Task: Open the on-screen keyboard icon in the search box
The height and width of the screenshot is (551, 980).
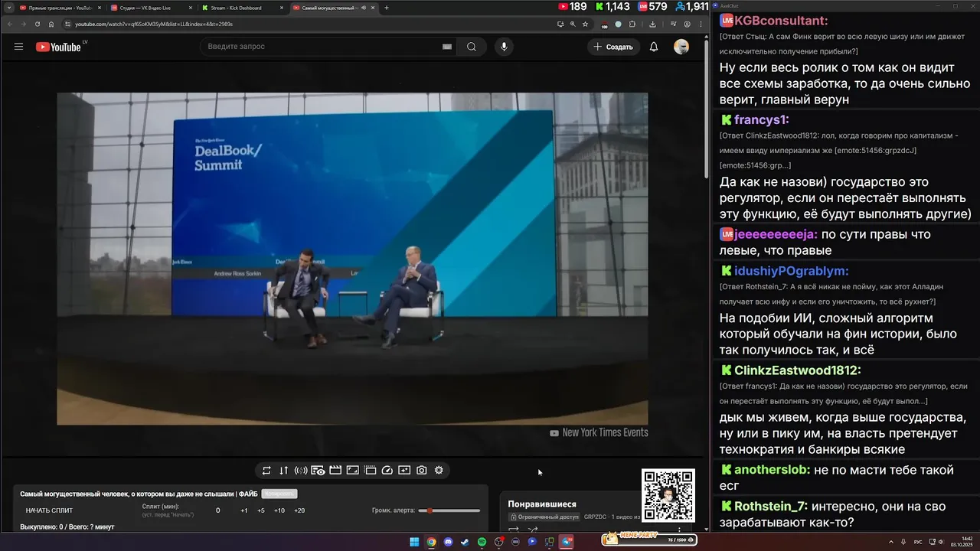Action: click(x=447, y=47)
